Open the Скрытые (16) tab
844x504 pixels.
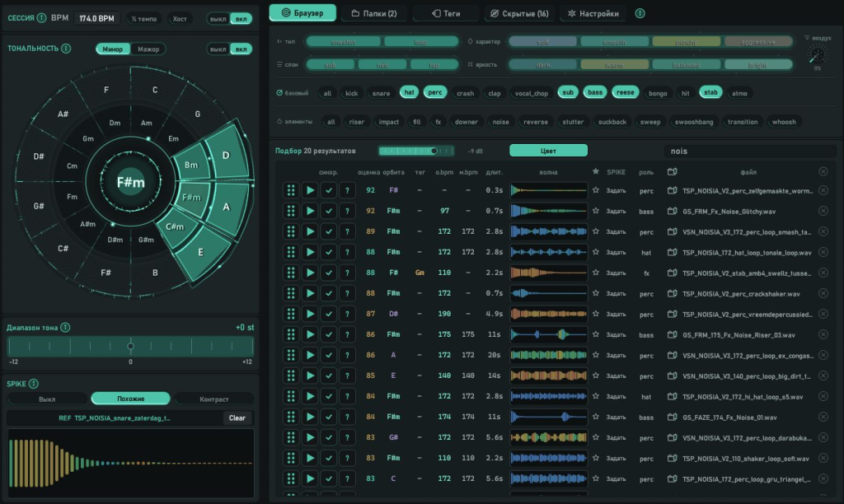tap(519, 13)
